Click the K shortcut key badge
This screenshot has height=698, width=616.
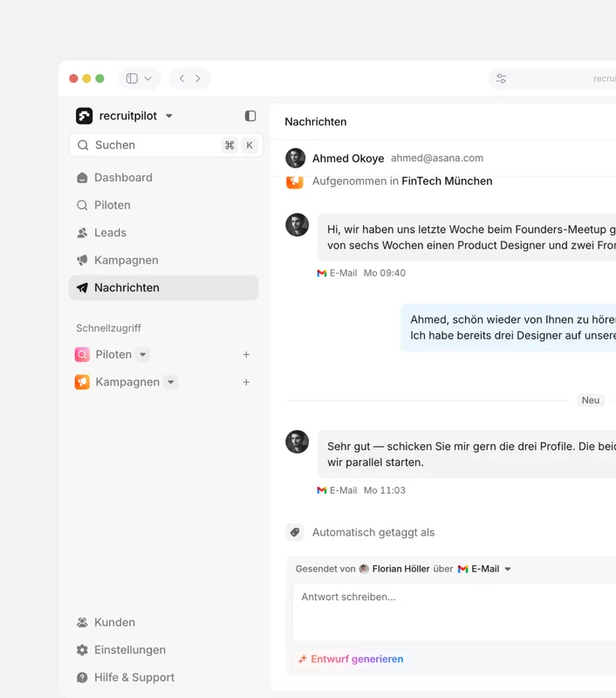[x=250, y=145]
